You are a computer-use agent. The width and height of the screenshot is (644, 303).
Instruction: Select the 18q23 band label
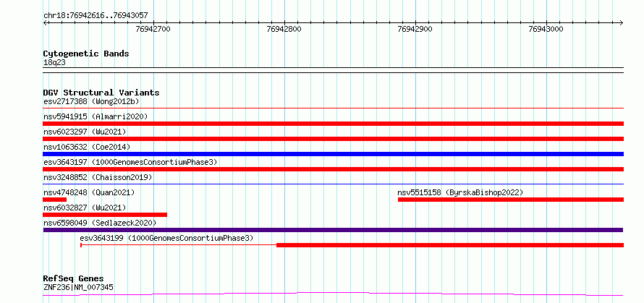pos(54,63)
